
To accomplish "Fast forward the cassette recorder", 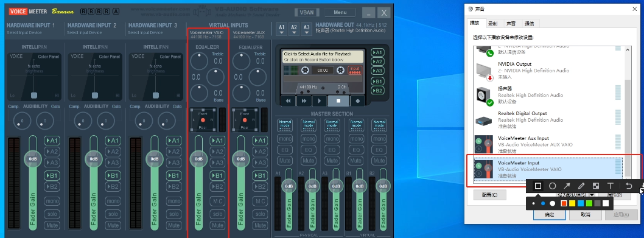I will (x=304, y=100).
